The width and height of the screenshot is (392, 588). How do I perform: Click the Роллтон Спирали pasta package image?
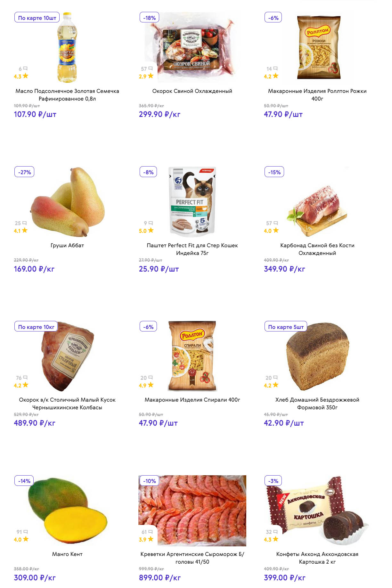click(192, 356)
